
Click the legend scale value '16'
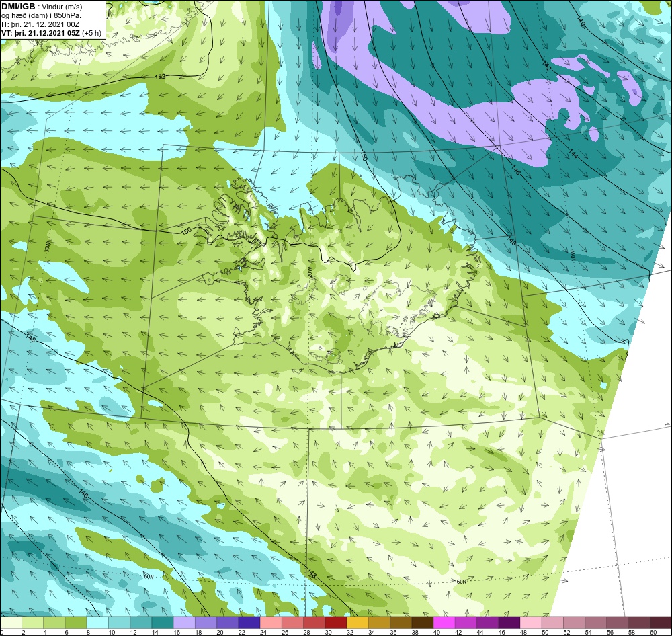pos(177,632)
